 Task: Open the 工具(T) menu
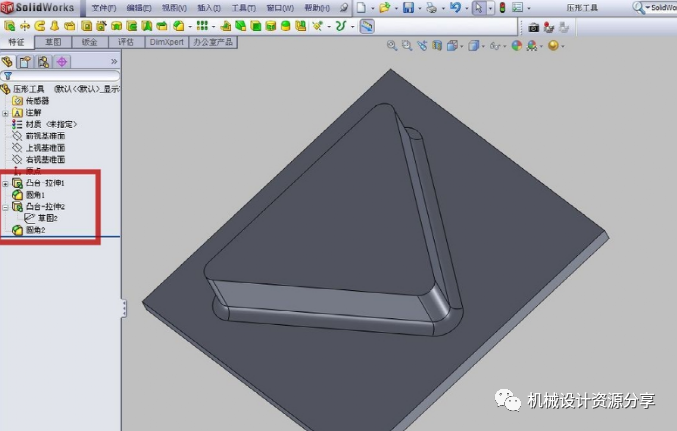point(244,8)
